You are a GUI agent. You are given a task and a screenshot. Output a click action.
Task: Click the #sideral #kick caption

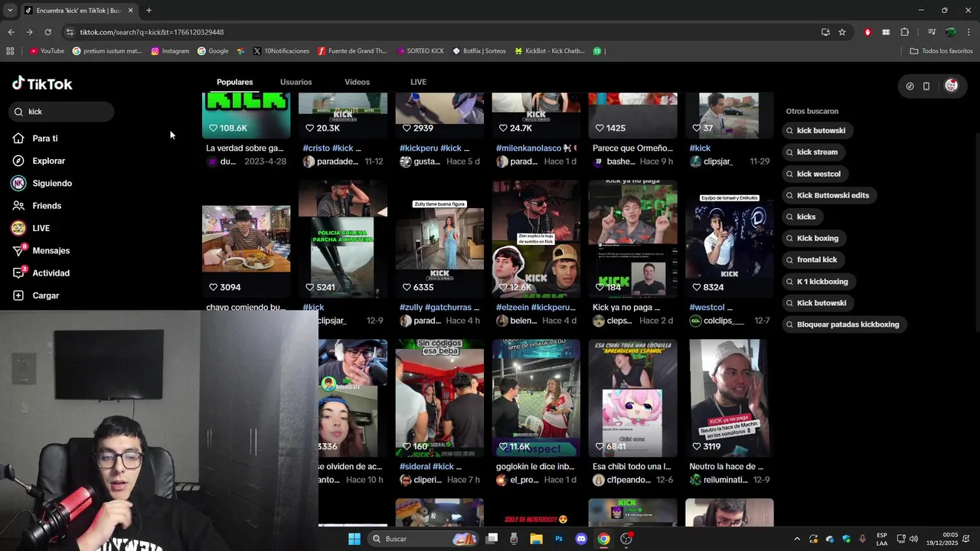(x=431, y=467)
